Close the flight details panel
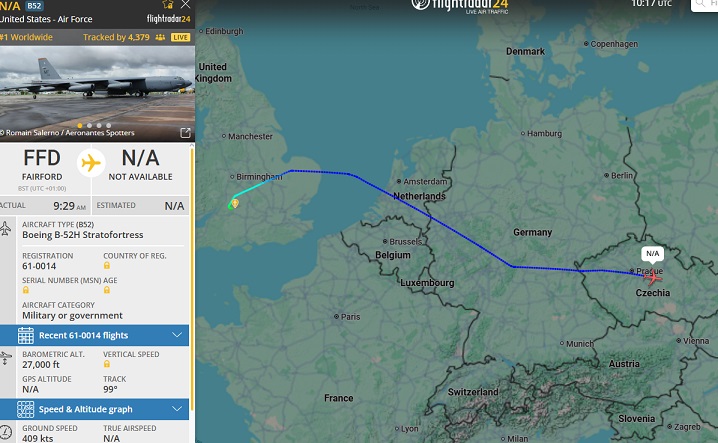 click(185, 5)
